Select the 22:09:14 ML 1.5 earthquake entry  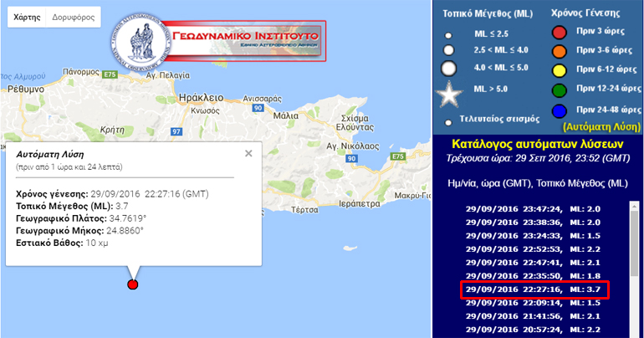pyautogui.click(x=533, y=303)
